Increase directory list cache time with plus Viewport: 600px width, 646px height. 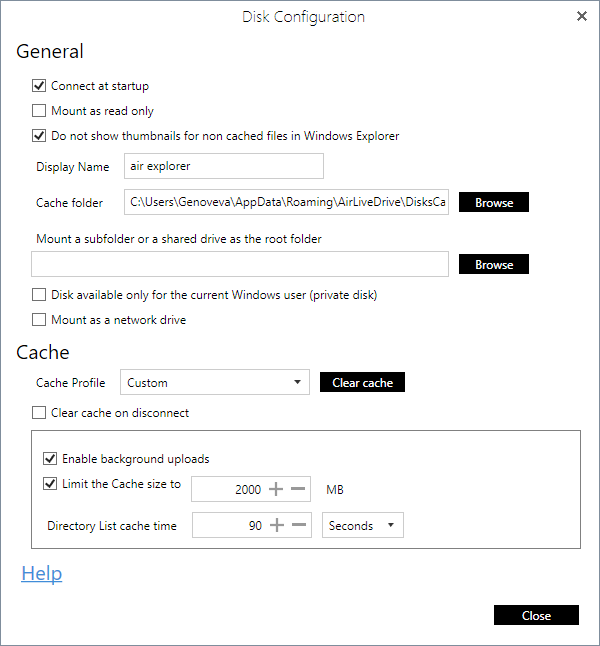click(277, 525)
